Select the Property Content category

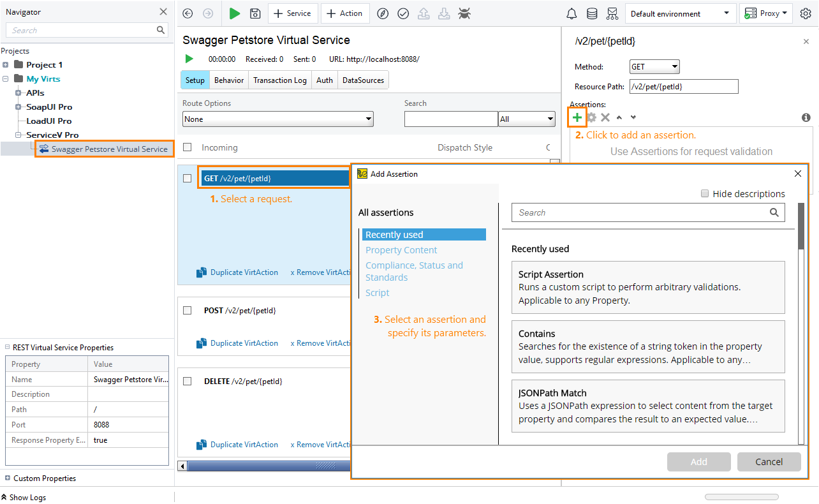(x=401, y=250)
